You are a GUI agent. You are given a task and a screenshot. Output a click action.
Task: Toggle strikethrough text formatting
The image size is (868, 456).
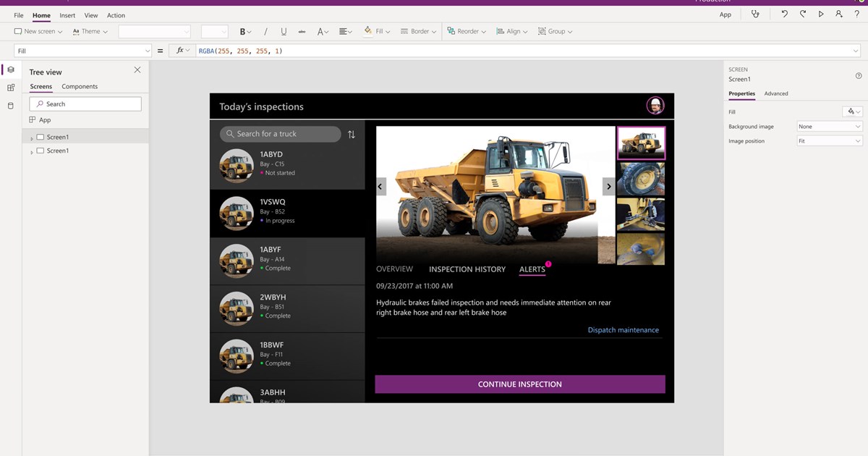302,32
